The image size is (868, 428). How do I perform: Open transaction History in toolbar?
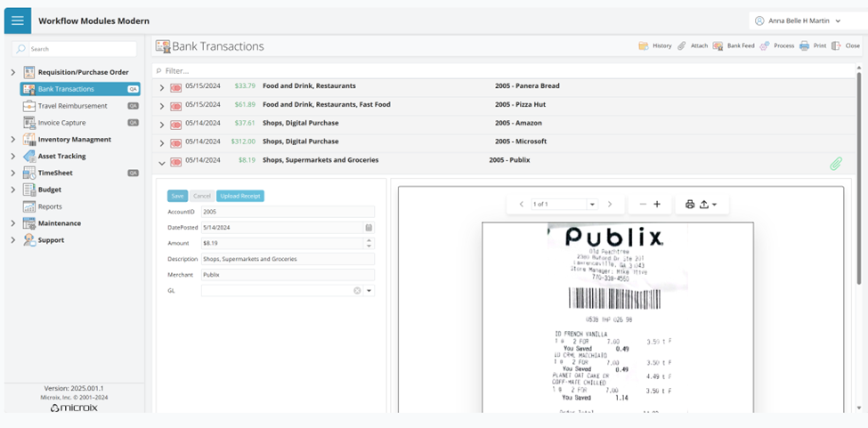click(655, 45)
